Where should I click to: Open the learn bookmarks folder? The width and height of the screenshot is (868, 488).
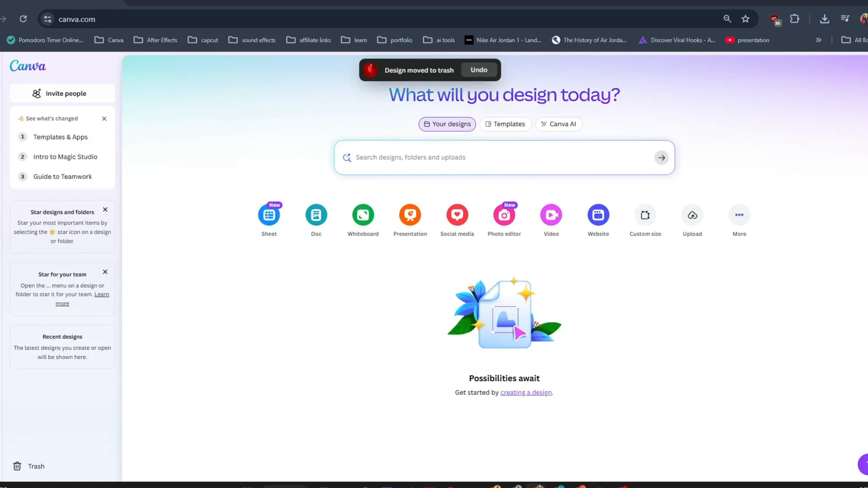[x=354, y=40]
